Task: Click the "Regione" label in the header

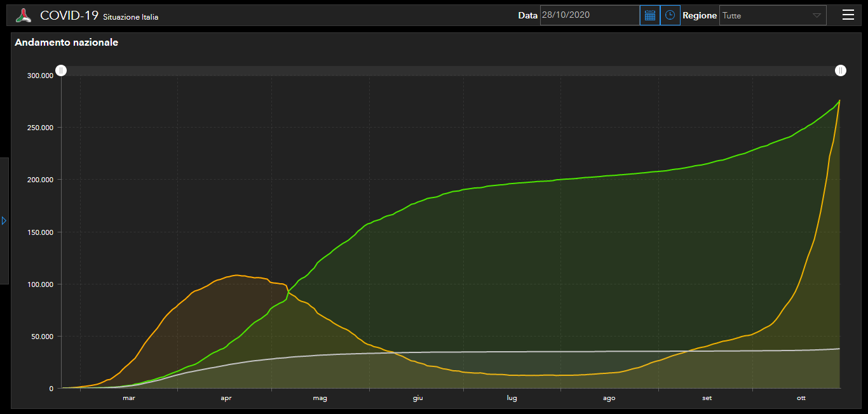Action: pos(700,15)
